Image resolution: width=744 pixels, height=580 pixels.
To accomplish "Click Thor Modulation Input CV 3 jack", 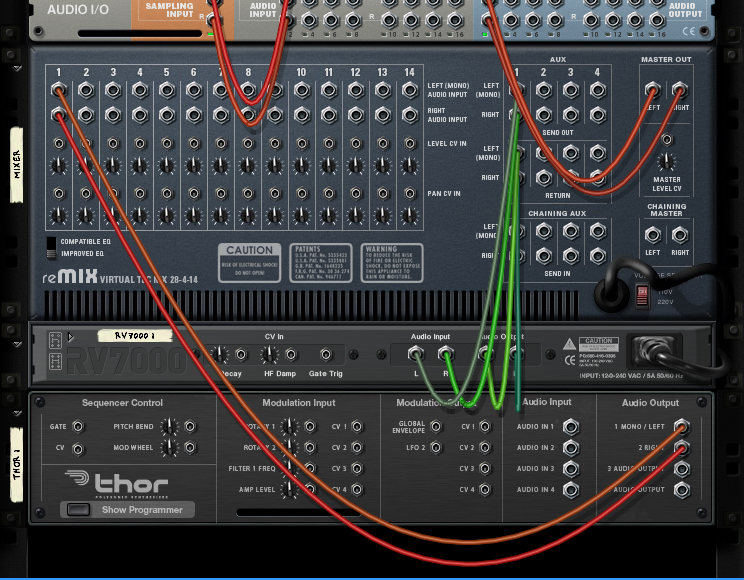I will (x=356, y=468).
